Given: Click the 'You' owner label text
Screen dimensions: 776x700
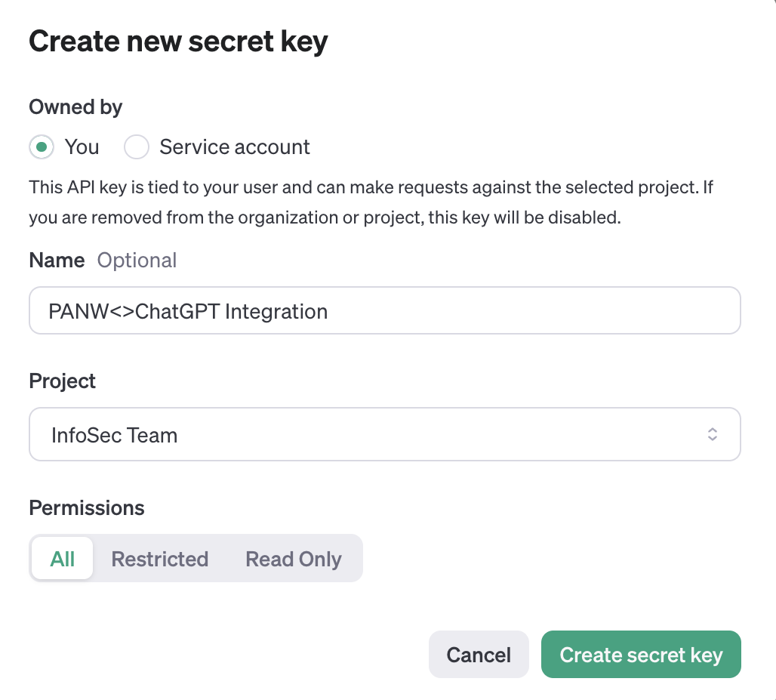Looking at the screenshot, I should pos(82,147).
